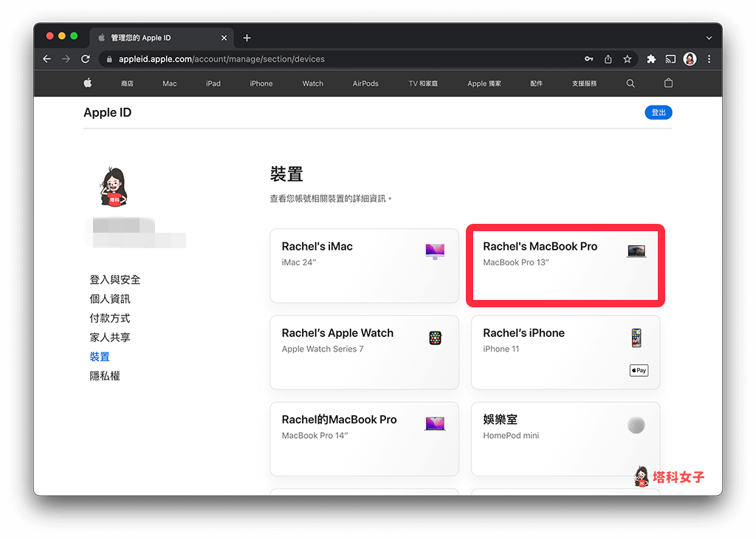Click the HomePod mini device icon

point(636,425)
